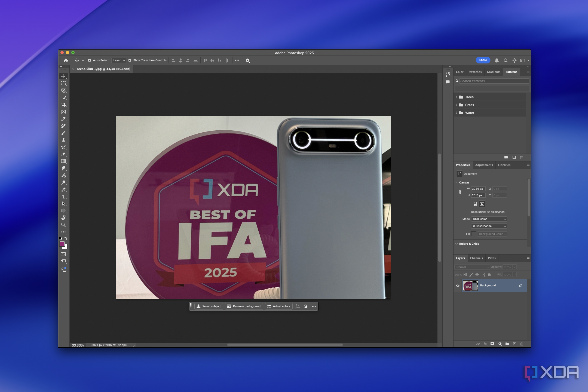Choose the Ellipse shape tool

click(63, 211)
